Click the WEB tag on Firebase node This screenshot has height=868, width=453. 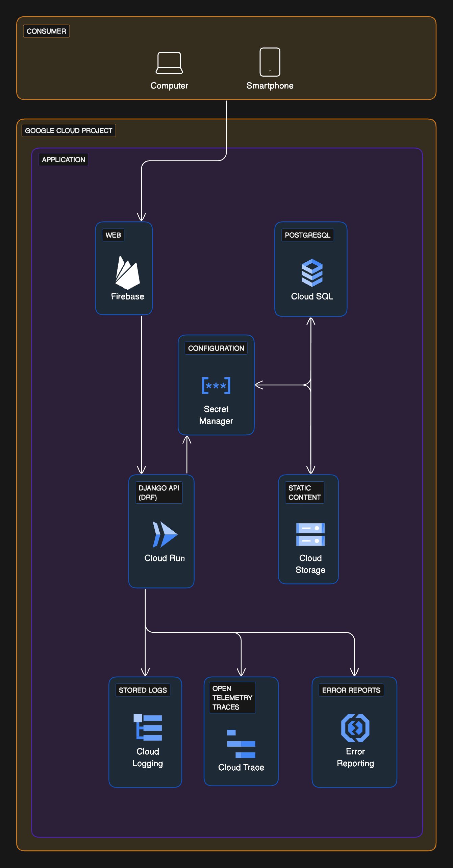113,235
